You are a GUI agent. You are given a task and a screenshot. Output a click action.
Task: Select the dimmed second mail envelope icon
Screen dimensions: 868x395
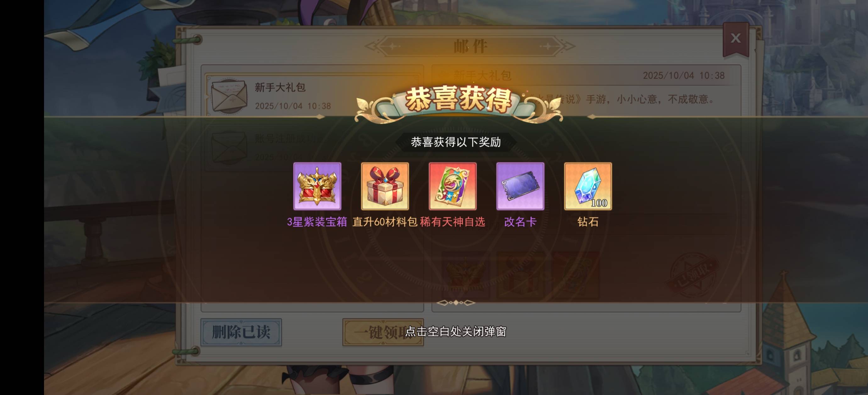click(x=229, y=147)
